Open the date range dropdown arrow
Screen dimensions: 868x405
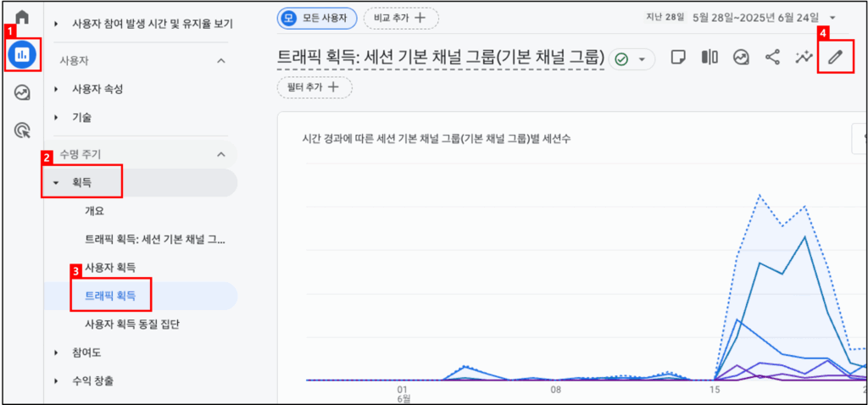click(833, 18)
